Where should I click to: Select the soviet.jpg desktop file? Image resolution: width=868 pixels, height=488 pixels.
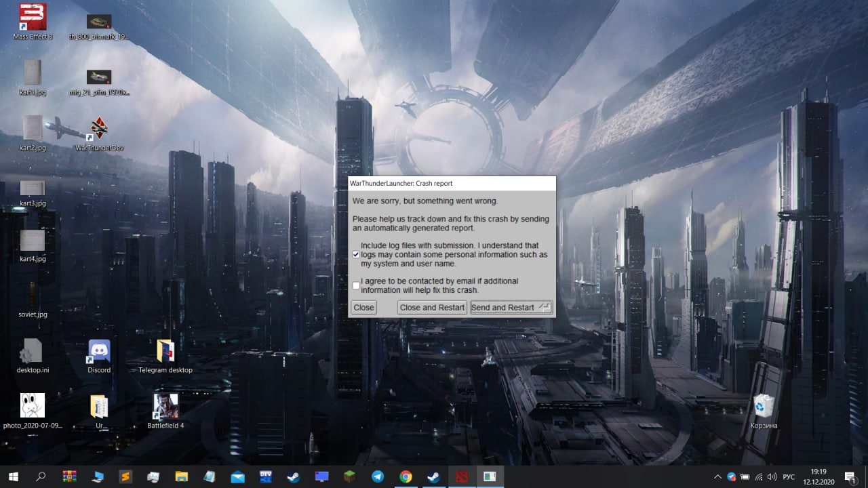point(33,300)
